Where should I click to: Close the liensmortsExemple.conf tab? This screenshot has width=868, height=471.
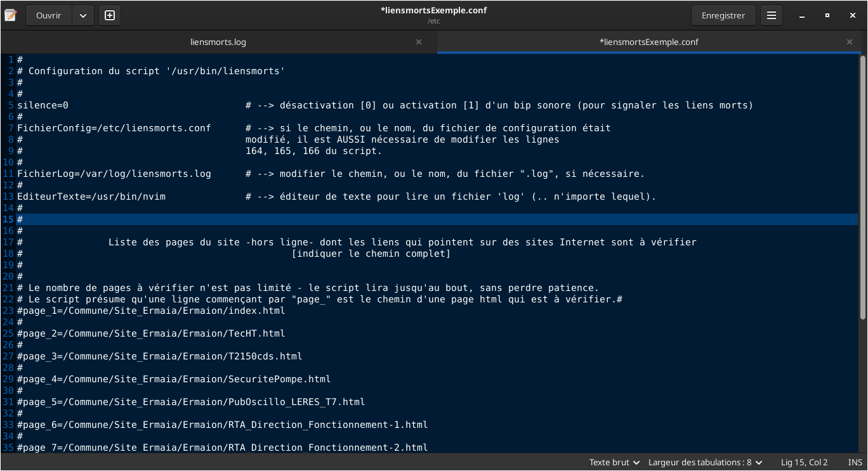click(x=850, y=42)
